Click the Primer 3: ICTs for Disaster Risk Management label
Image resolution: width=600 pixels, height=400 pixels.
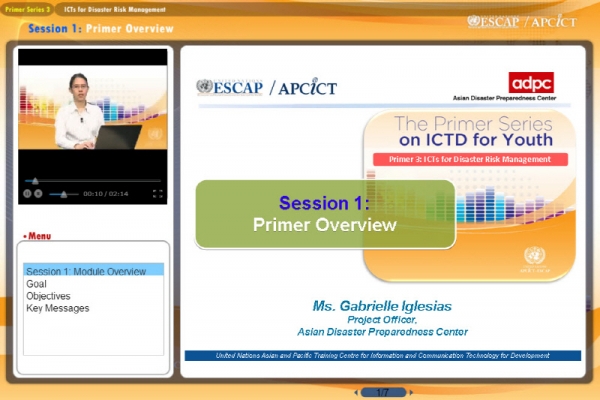[x=470, y=159]
